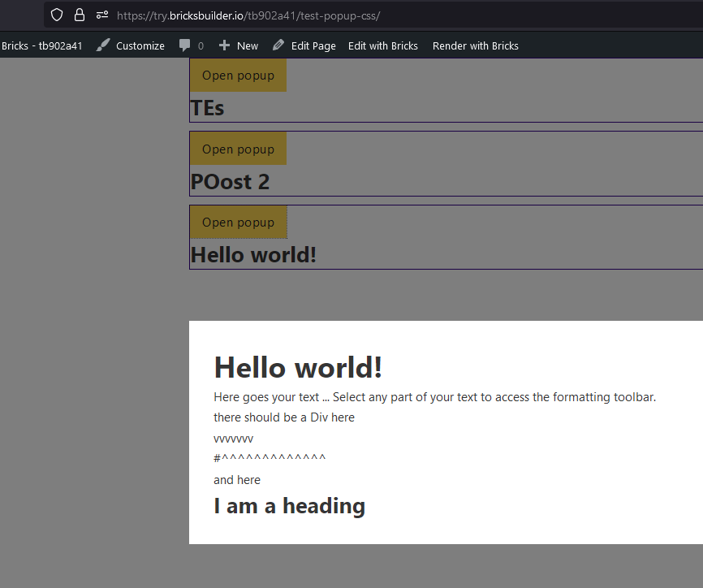Click the Hello world! heading in post list
The width and height of the screenshot is (703, 588).
[x=253, y=255]
